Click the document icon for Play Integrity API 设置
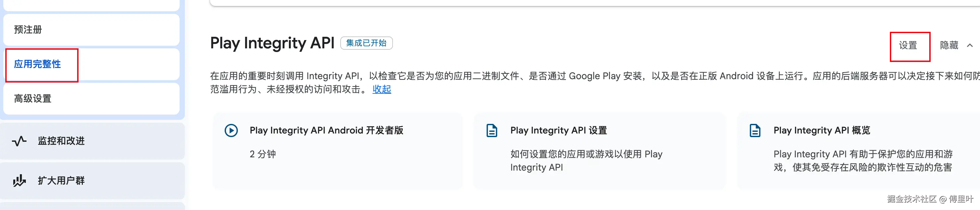The image size is (980, 210). pyautogui.click(x=492, y=131)
